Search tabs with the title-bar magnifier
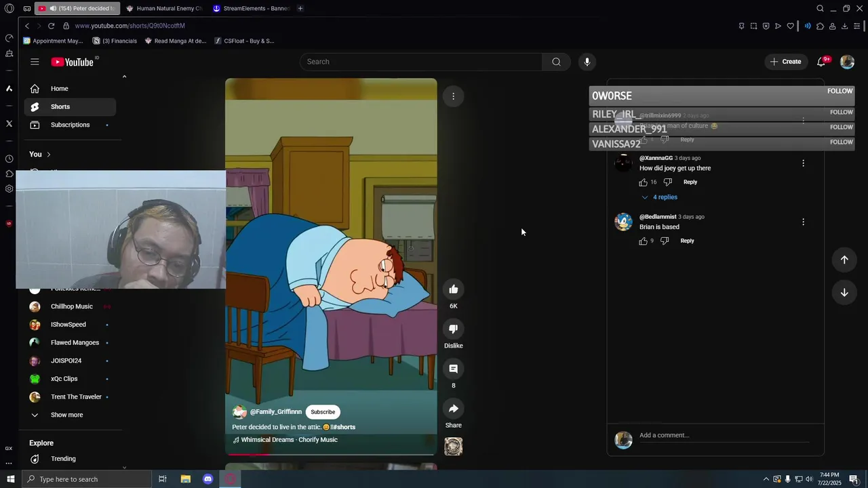868x488 pixels. click(x=820, y=8)
